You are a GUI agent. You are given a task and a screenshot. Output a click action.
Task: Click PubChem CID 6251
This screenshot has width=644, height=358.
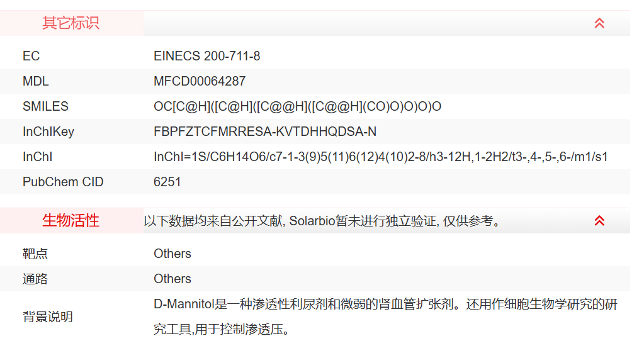[x=167, y=182]
